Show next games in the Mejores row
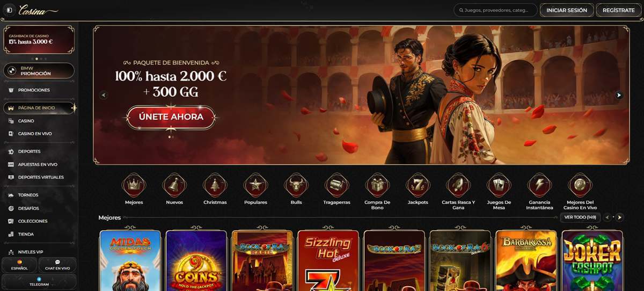644x291 pixels. pos(619,217)
